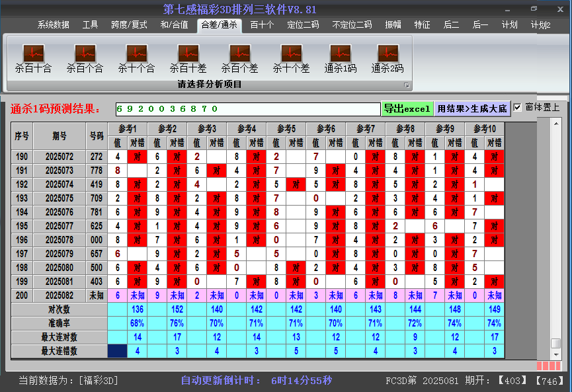Click the vertical scrollbar thumb
The width and height of the screenshot is (572, 392).
tap(556, 343)
